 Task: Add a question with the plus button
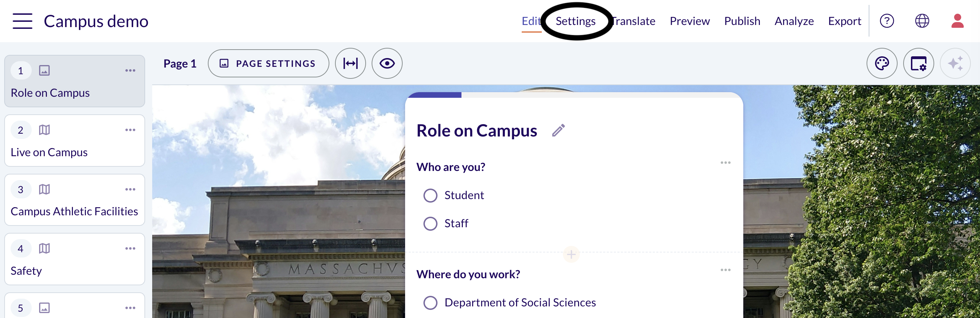click(571, 254)
